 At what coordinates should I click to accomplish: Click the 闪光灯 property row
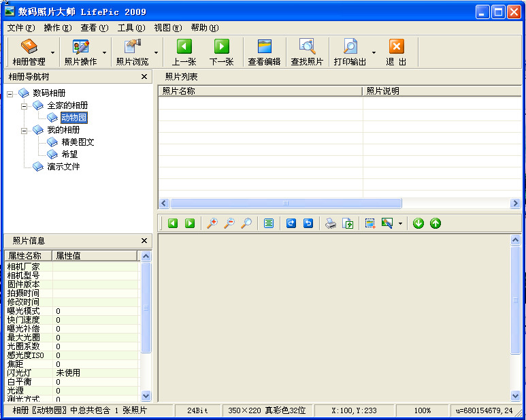tap(72, 373)
